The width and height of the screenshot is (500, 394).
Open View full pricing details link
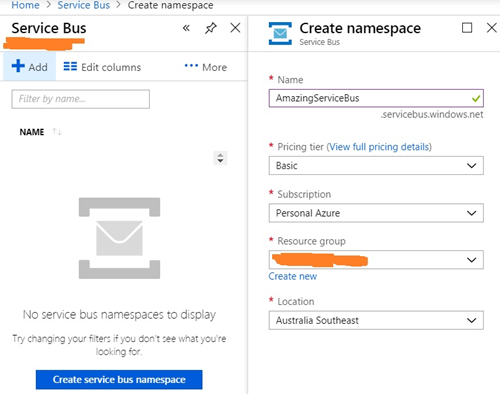point(379,147)
